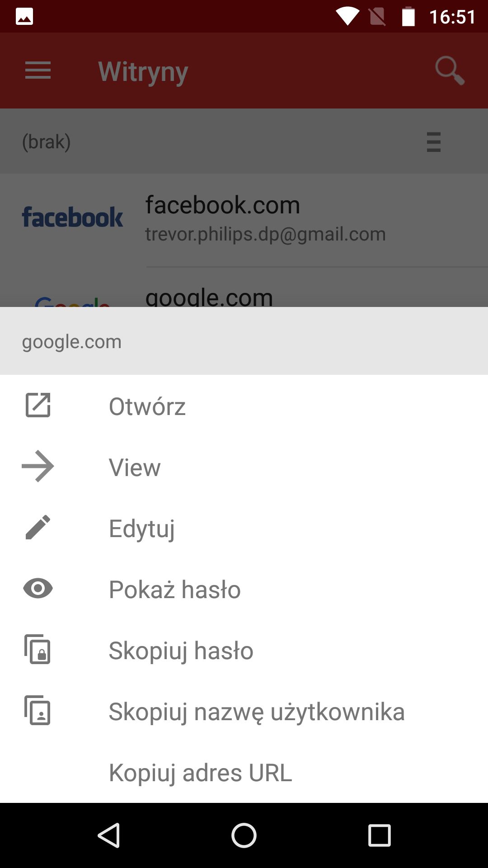Tap the eye icon to show password
Screen dimensions: 488x868
click(38, 588)
